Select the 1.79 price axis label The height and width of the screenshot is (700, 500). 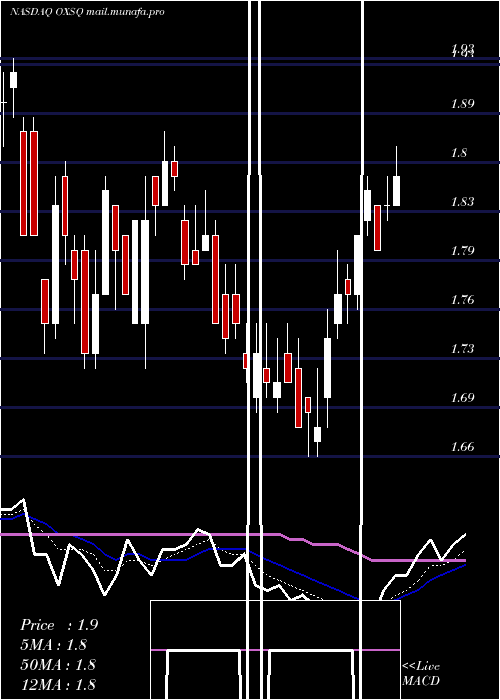462,250
